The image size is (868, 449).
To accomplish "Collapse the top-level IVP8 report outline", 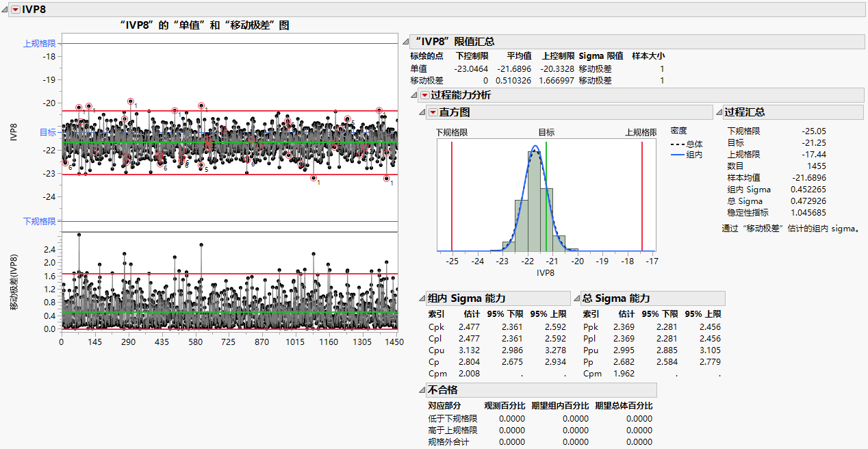I will 6,9.
